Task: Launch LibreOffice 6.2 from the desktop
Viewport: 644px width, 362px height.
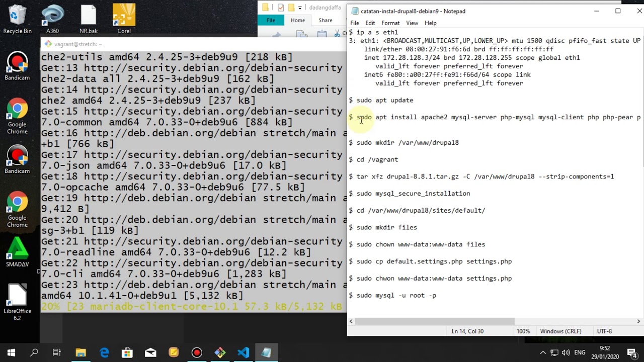Action: (17, 302)
